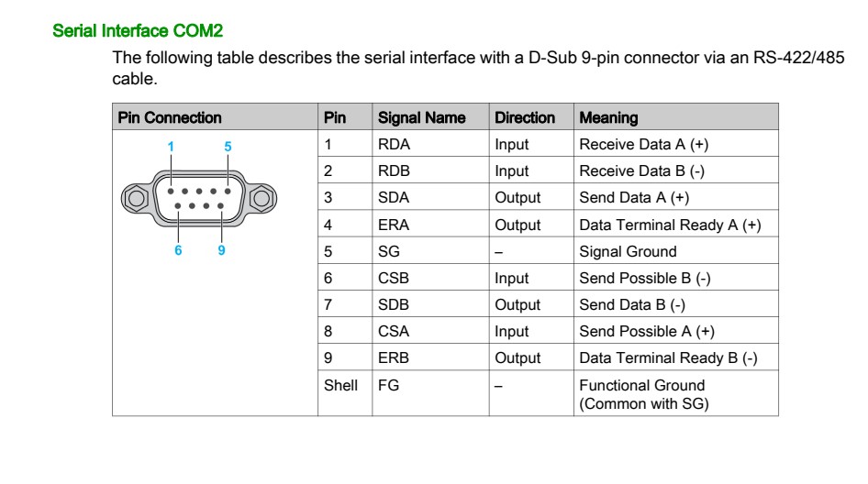The image size is (868, 484).
Task: Click the left hex screw of connector
Action: coord(135,197)
